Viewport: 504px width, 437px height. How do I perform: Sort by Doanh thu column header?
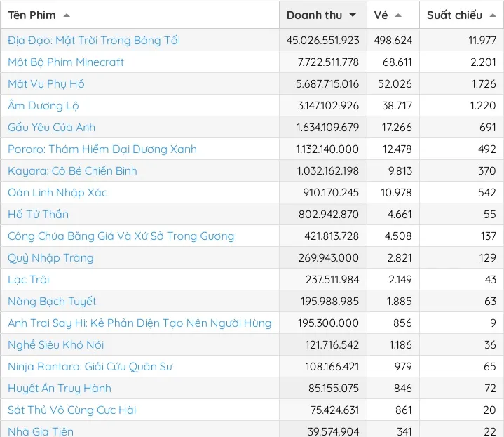pyautogui.click(x=315, y=15)
